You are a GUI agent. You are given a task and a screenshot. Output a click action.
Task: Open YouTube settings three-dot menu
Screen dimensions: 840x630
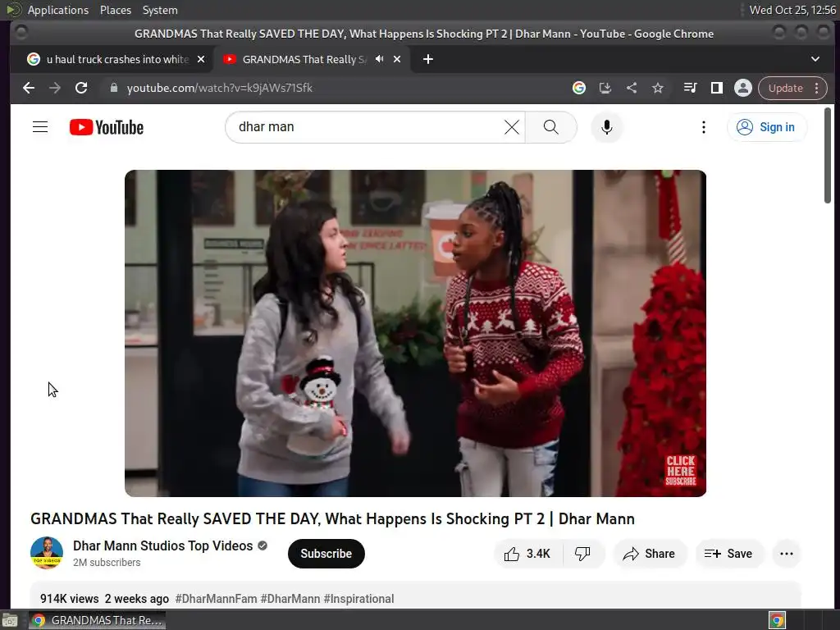pos(703,127)
